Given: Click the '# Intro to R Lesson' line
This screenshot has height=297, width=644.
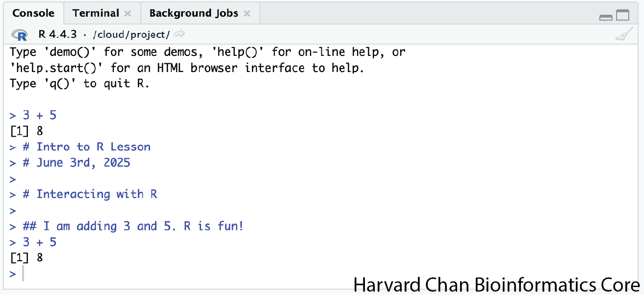Looking at the screenshot, I should click(x=86, y=147).
